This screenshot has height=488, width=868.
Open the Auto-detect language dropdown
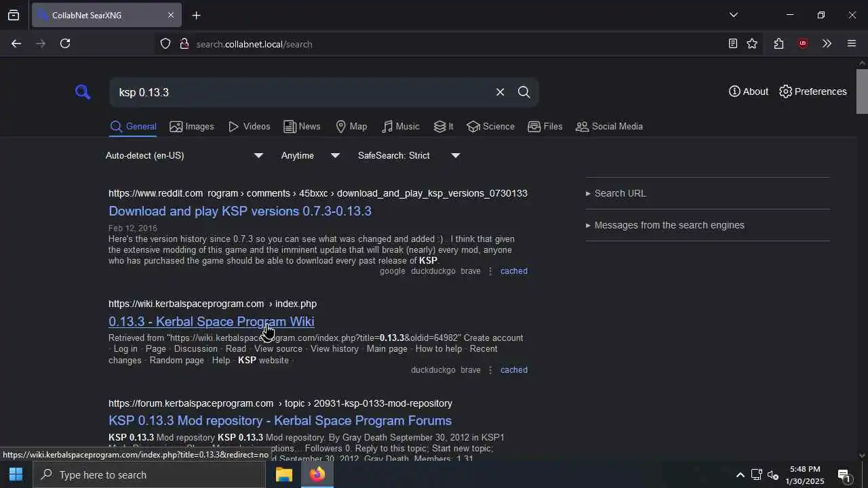coord(184,155)
